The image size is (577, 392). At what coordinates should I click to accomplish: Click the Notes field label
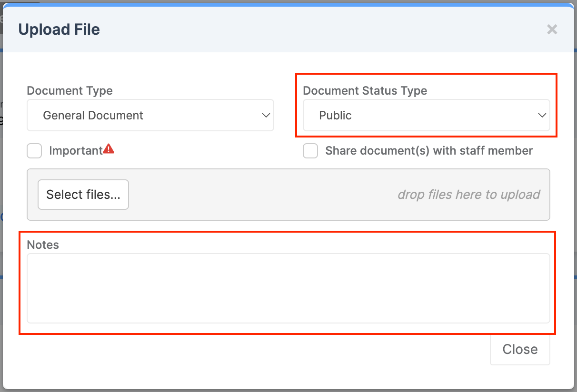42,245
